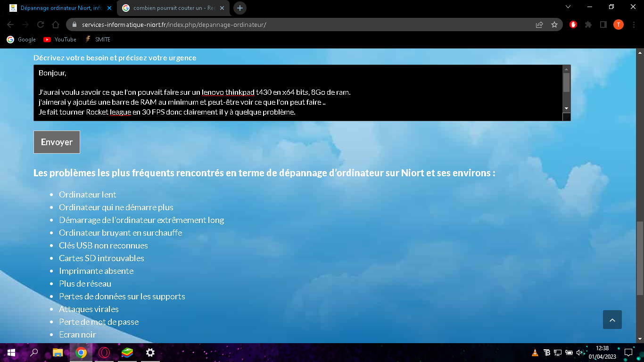
Task: Click 'Plus de réseau' list item
Action: point(85,283)
